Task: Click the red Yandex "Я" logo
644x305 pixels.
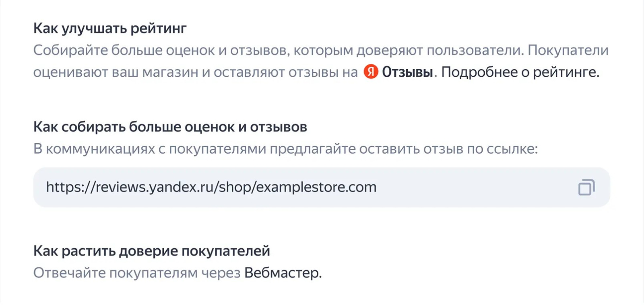Action: pyautogui.click(x=371, y=72)
